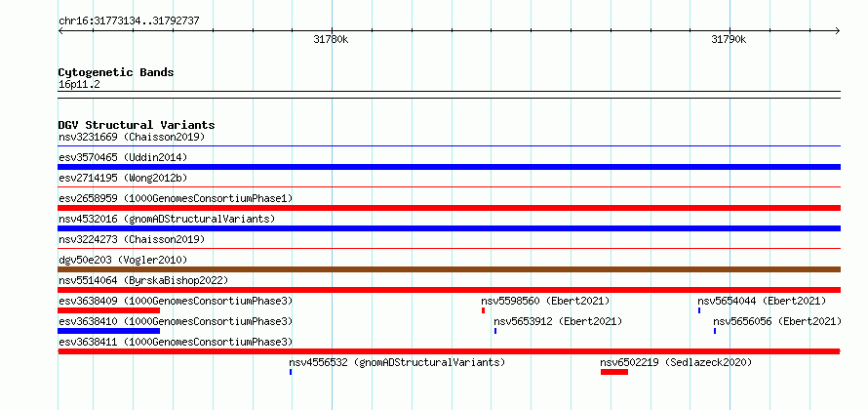
Task: Click the 31790k ruler label
Action: 730,39
